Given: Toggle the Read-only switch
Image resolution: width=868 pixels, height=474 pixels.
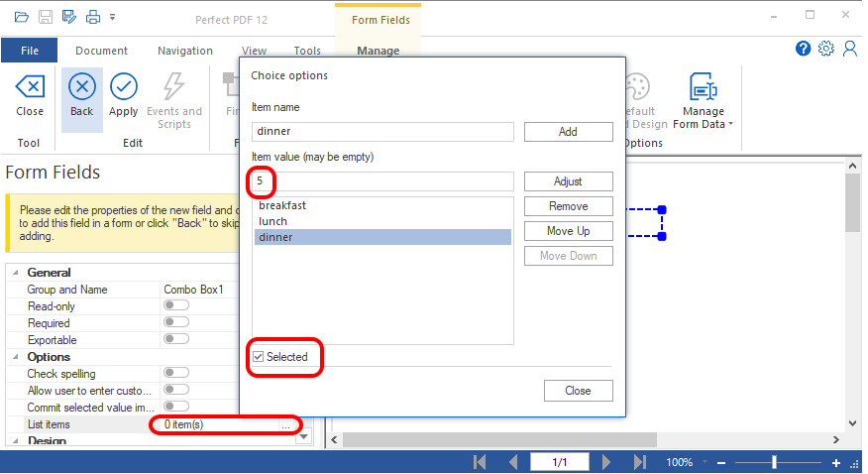Looking at the screenshot, I should tap(175, 306).
